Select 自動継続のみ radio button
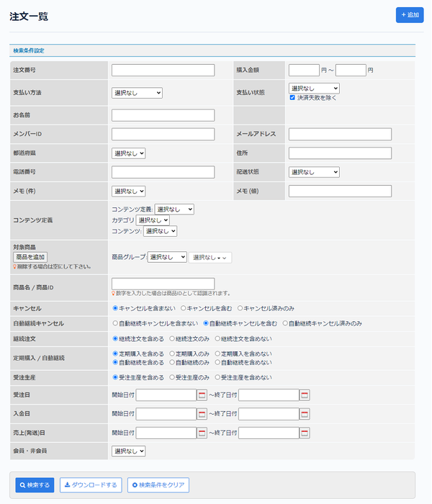 pos(172,362)
